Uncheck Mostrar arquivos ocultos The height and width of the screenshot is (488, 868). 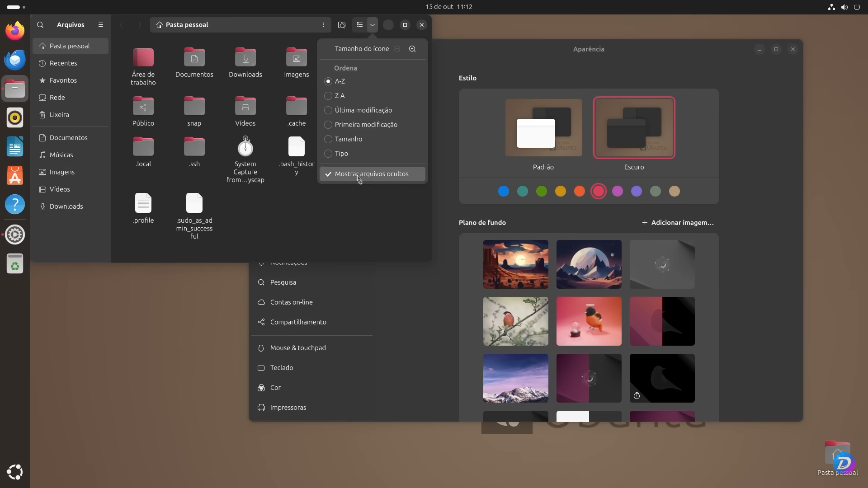point(373,174)
